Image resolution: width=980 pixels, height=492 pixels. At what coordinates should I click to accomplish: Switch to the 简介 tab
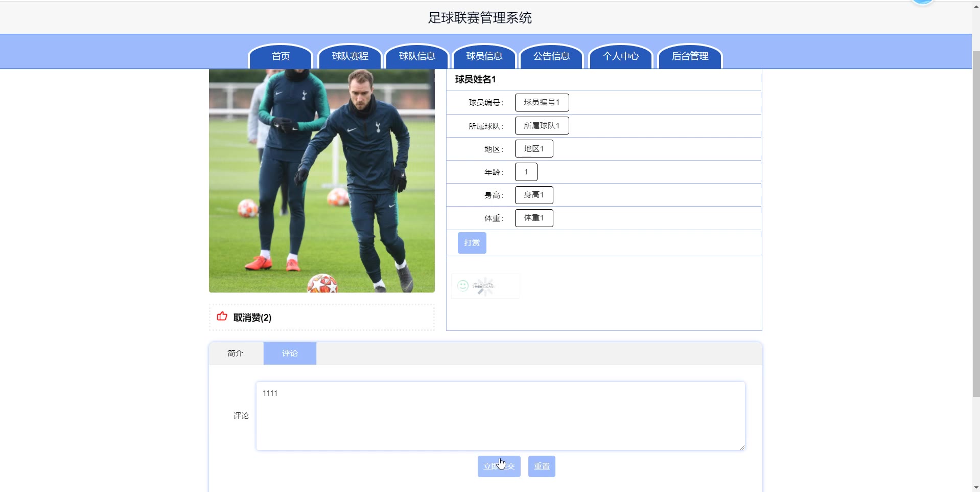(x=236, y=353)
